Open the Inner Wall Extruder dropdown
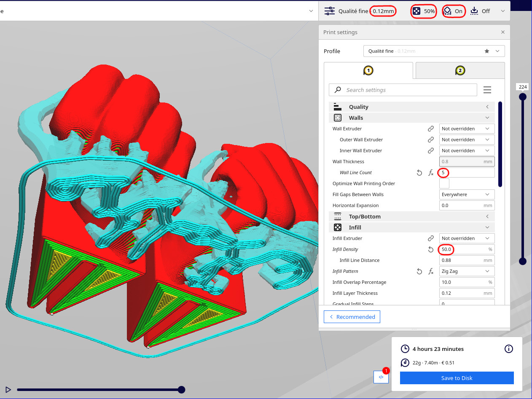The width and height of the screenshot is (532, 399). 467,151
